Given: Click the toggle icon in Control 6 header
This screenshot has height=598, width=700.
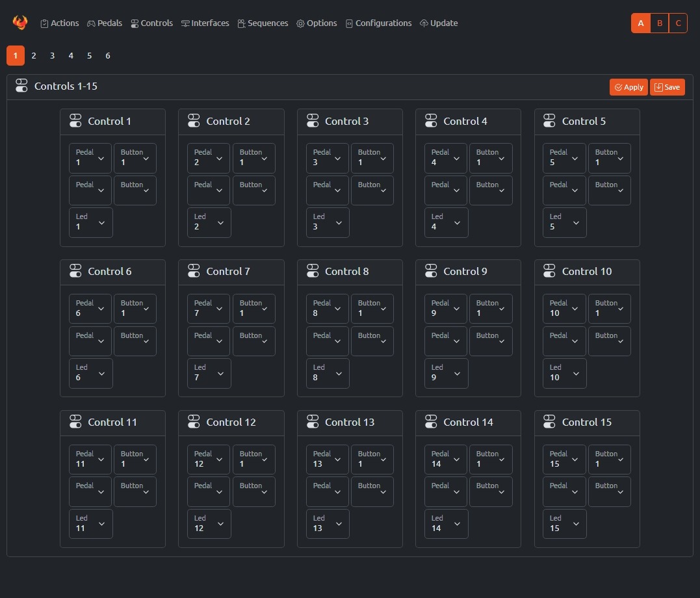Looking at the screenshot, I should (75, 270).
